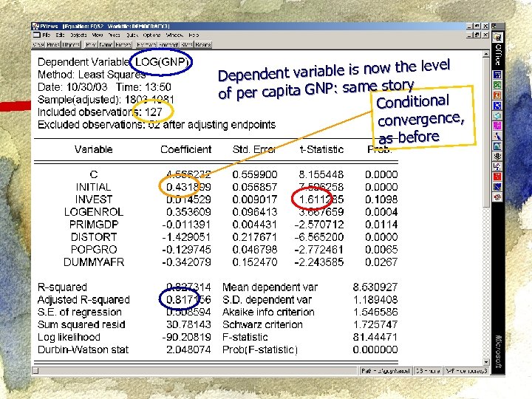Click the arch picture Office bar icon

497,146
